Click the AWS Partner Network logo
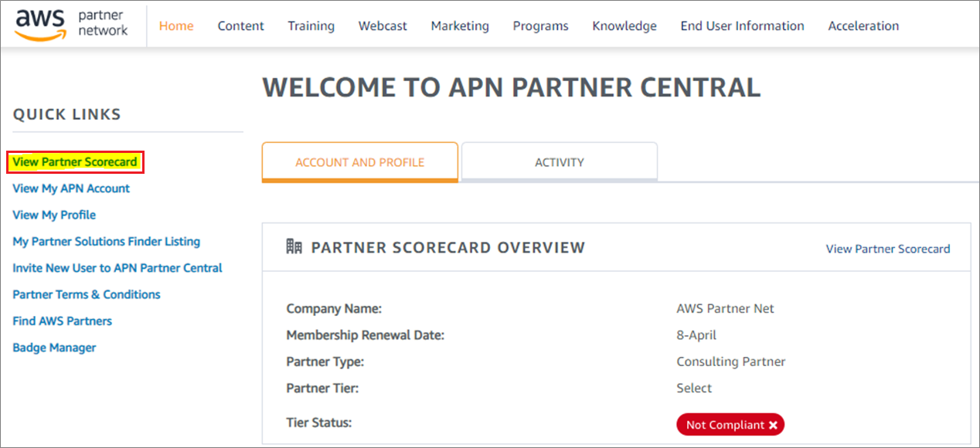 [x=71, y=25]
